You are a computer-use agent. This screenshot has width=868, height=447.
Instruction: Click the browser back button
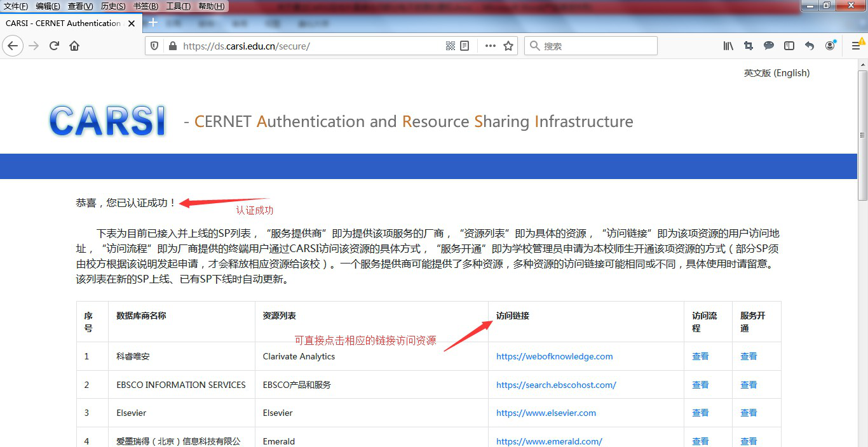click(13, 46)
